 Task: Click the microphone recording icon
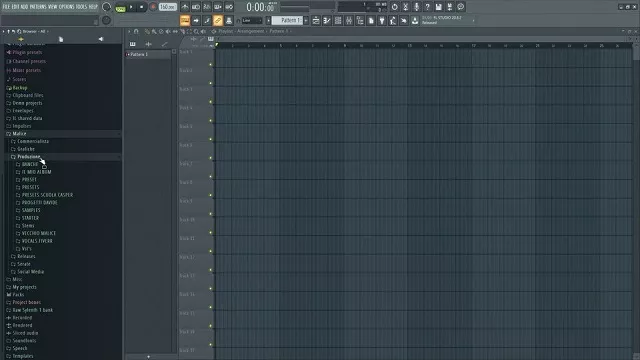pos(416,7)
